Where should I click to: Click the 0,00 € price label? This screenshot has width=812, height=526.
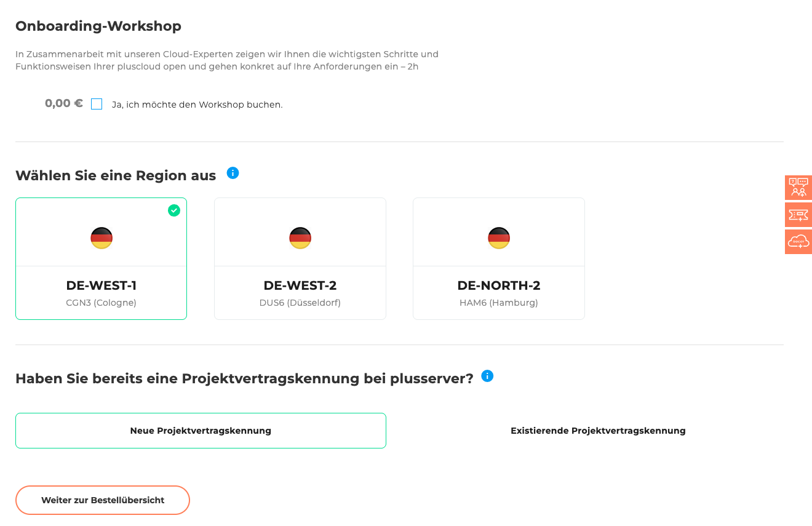[63, 103]
